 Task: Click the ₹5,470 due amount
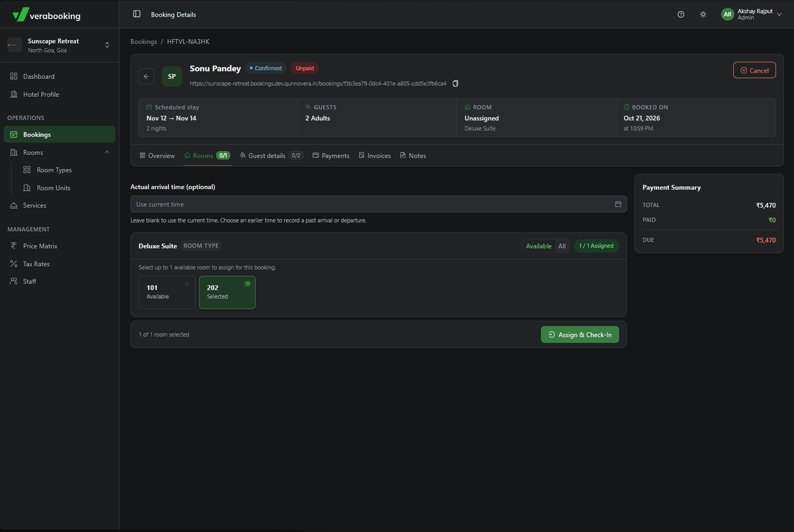766,240
